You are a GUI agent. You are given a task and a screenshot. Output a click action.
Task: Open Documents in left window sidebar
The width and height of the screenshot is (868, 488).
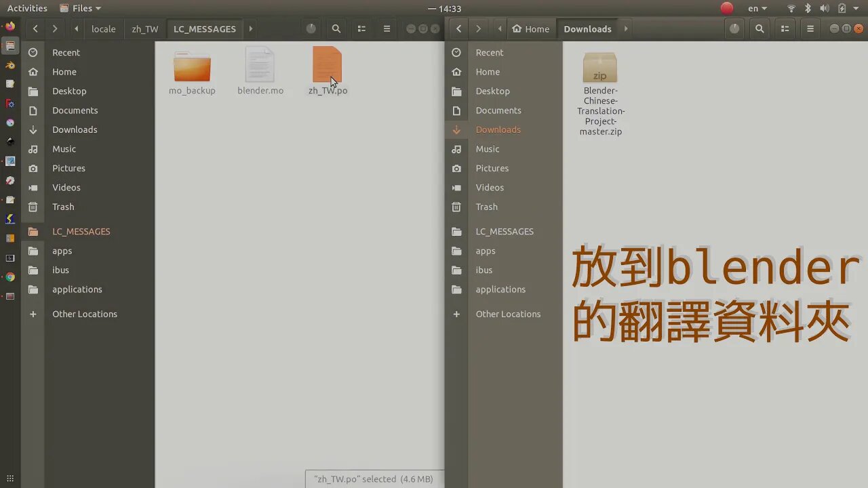point(88,110)
